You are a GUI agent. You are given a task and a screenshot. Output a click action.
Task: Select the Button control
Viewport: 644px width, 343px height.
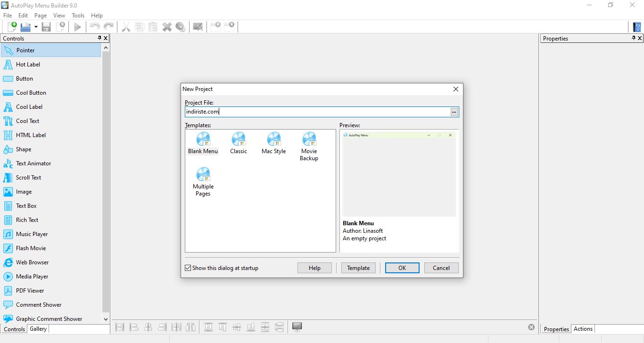tap(51, 79)
